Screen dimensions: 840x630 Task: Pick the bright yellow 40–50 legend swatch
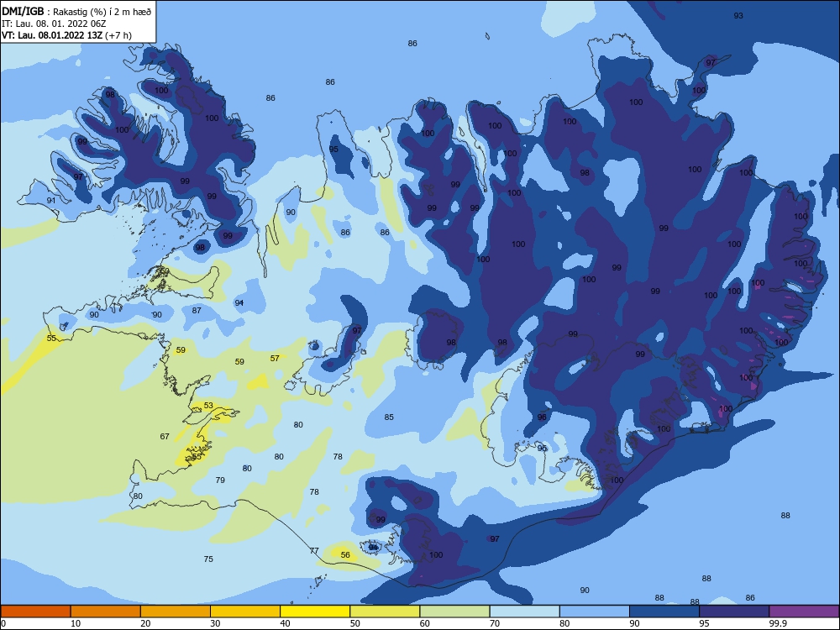tap(315, 612)
